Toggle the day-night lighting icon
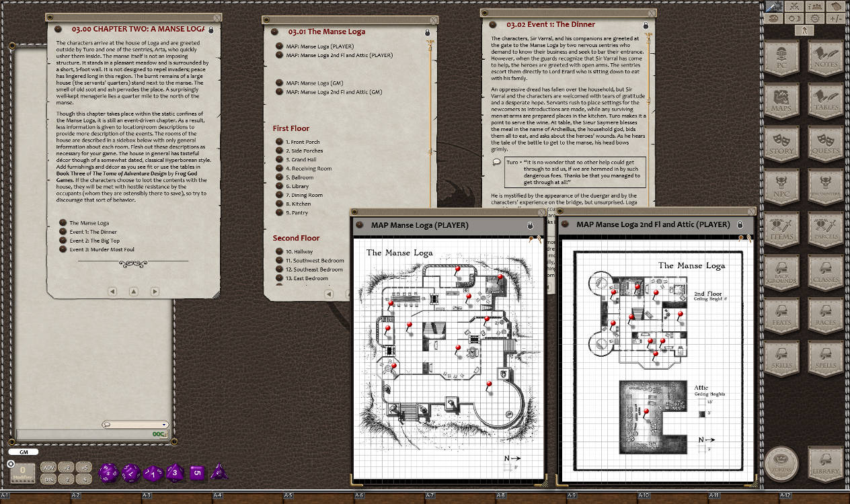 (x=794, y=19)
